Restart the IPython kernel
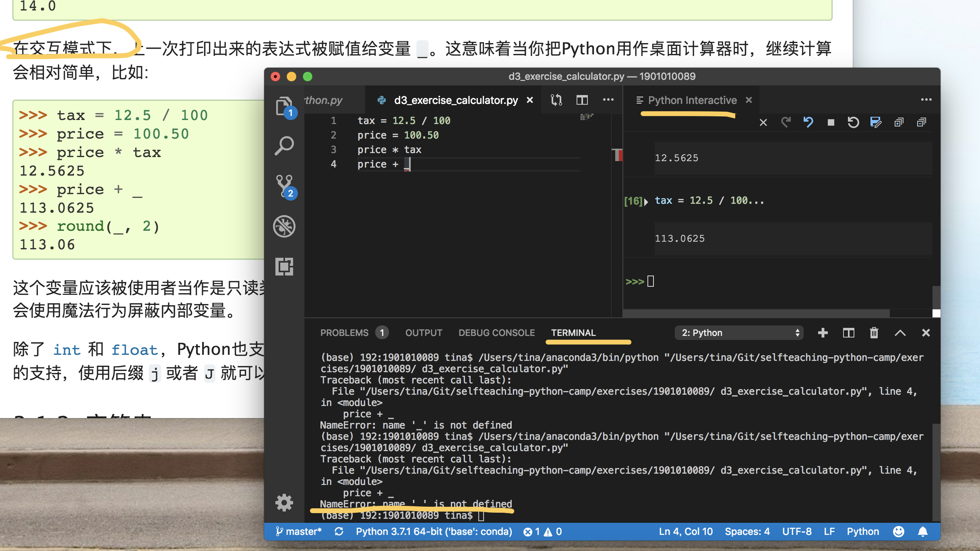Viewport: 980px width, 551px height. point(853,122)
